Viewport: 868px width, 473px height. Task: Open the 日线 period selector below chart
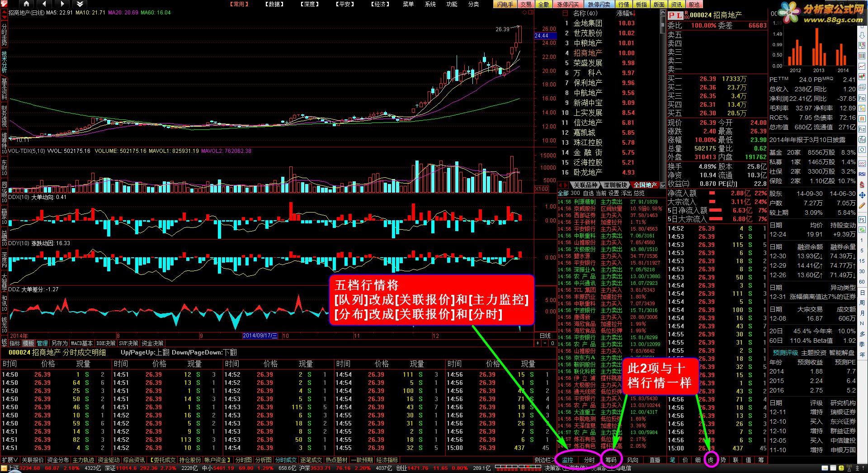[545, 336]
